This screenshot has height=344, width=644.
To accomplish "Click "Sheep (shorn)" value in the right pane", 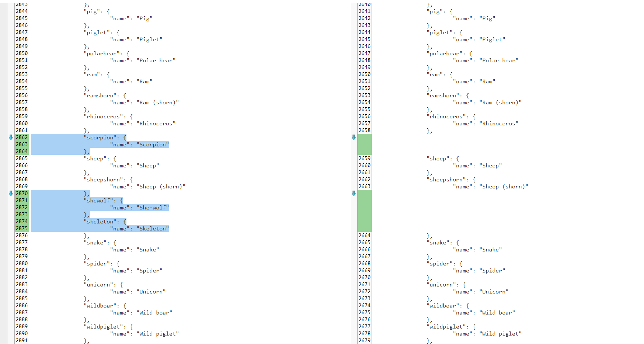I will [x=504, y=187].
